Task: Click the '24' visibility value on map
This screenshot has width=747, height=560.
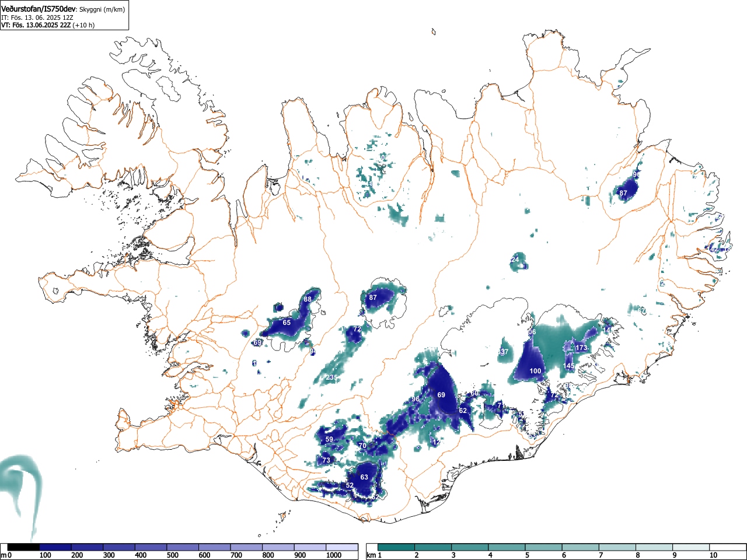Action: point(515,260)
